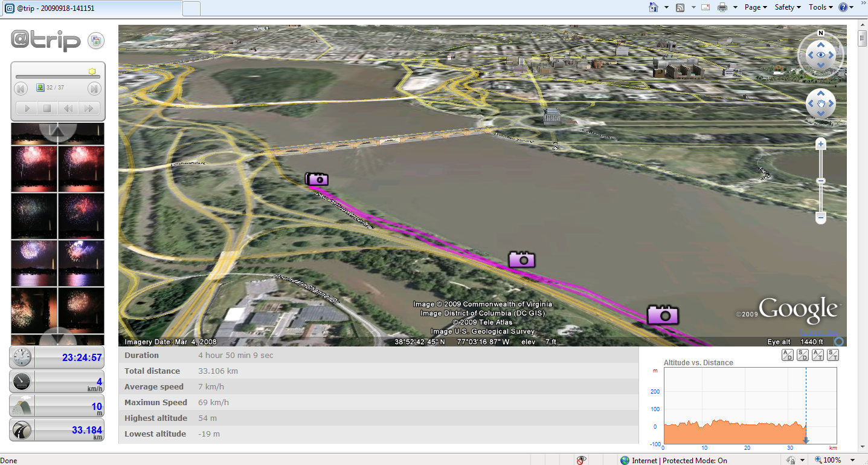The height and width of the screenshot is (465, 868).
Task: Click the 33.184 km distance readout
Action: [87, 430]
